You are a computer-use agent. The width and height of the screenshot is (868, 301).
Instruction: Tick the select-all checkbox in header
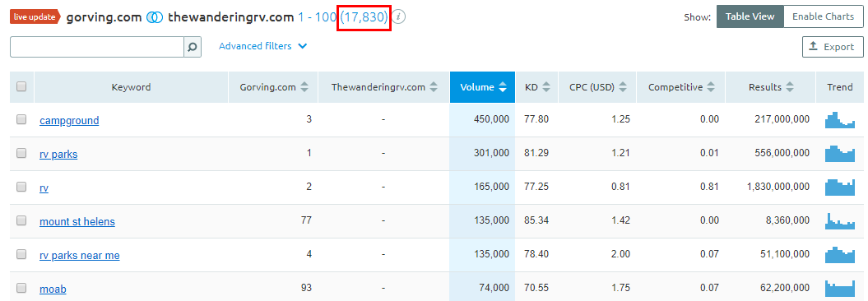point(21,86)
